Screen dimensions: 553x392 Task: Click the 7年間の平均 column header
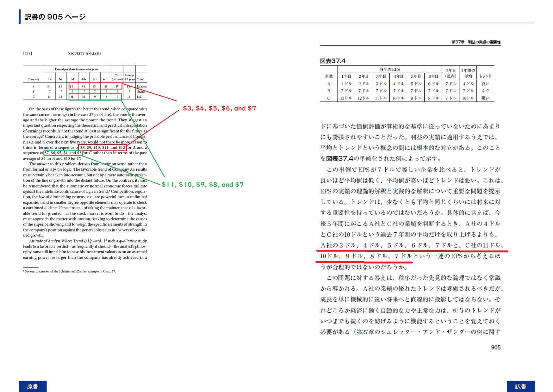click(468, 73)
